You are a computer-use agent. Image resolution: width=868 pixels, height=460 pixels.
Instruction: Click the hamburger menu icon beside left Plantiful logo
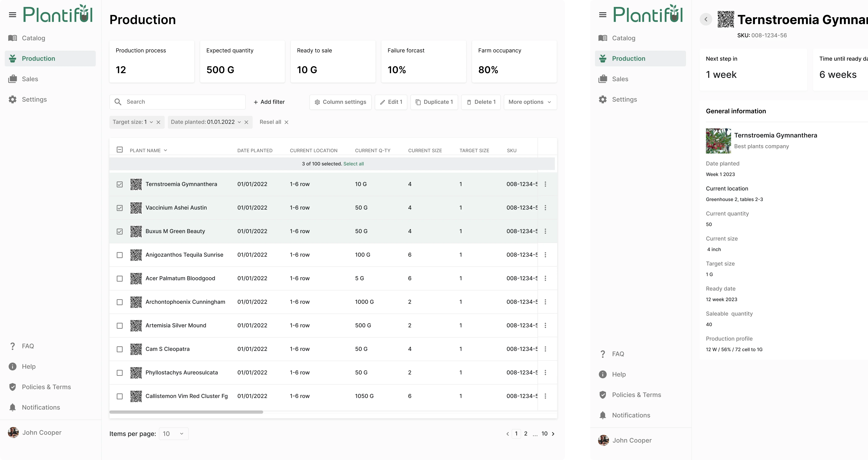point(12,15)
